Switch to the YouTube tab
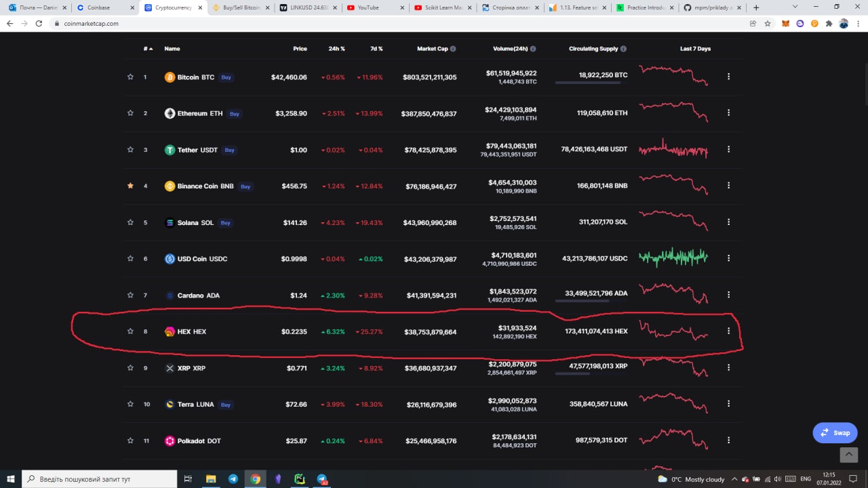Viewport: 868px width, 488px height. [x=375, y=7]
